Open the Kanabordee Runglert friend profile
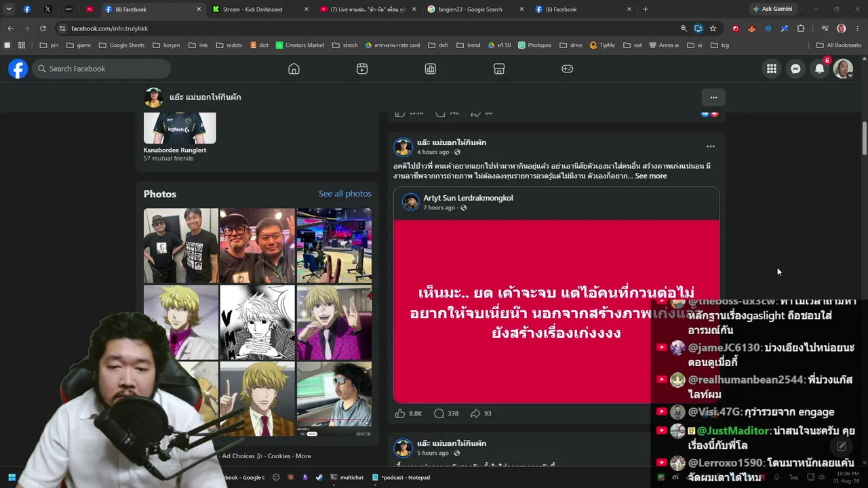Screen dimensions: 868x488 175,150
